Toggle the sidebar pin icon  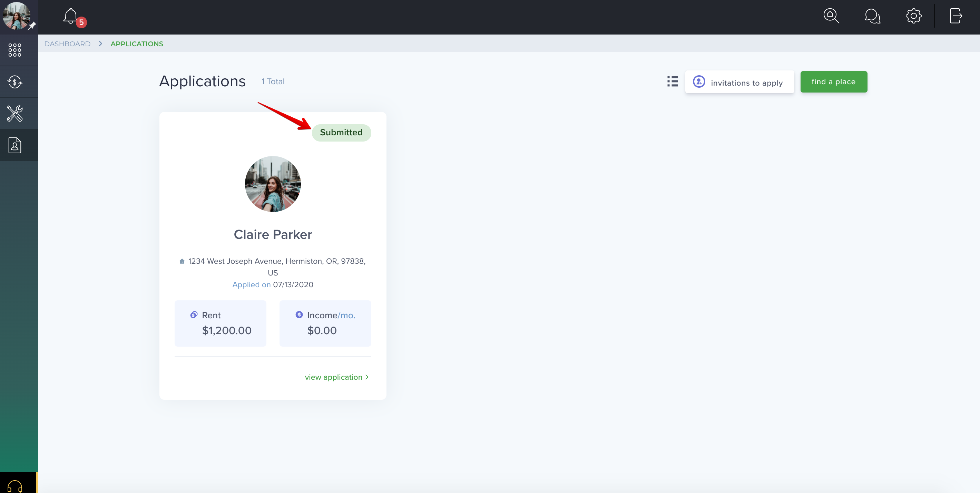pyautogui.click(x=32, y=26)
